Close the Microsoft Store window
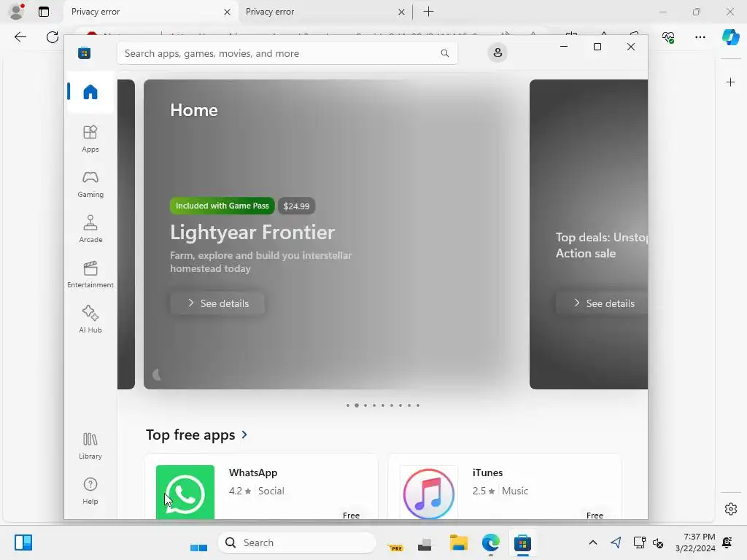The height and width of the screenshot is (560, 747). tap(631, 47)
